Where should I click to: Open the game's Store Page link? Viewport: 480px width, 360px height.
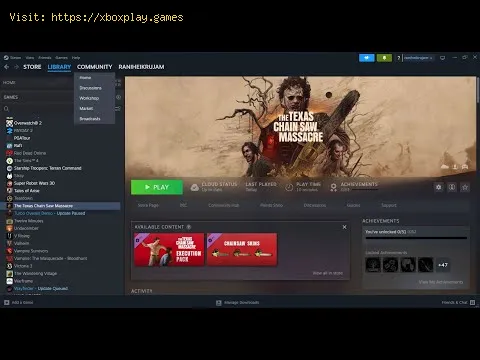coord(148,205)
